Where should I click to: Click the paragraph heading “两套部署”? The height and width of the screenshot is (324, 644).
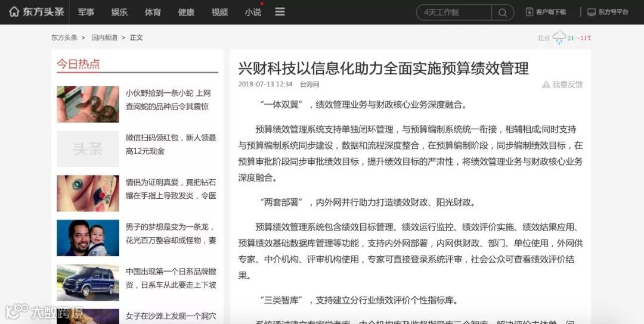(x=281, y=202)
